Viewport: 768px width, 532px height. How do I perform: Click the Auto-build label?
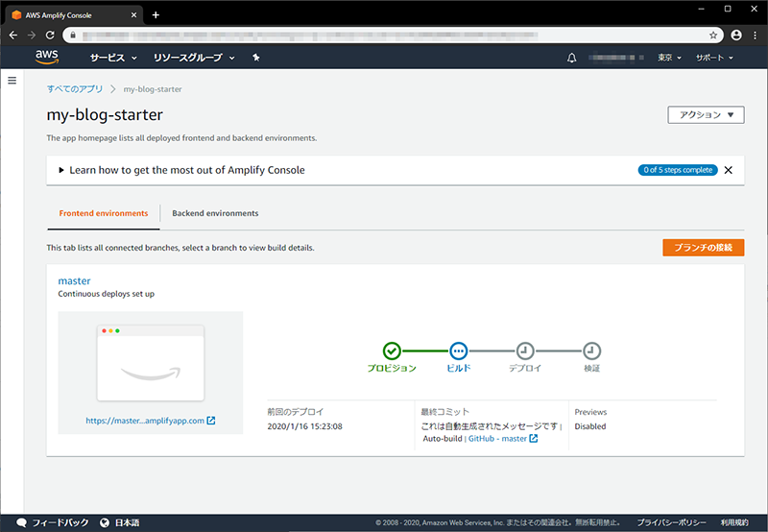pos(443,439)
